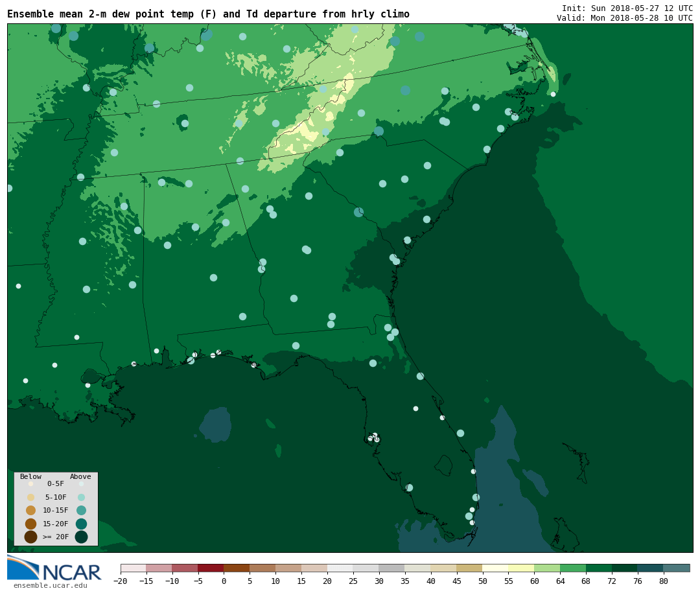Click the above 15-20F dark teal legend dot
This screenshot has width=700, height=593.
81,524
